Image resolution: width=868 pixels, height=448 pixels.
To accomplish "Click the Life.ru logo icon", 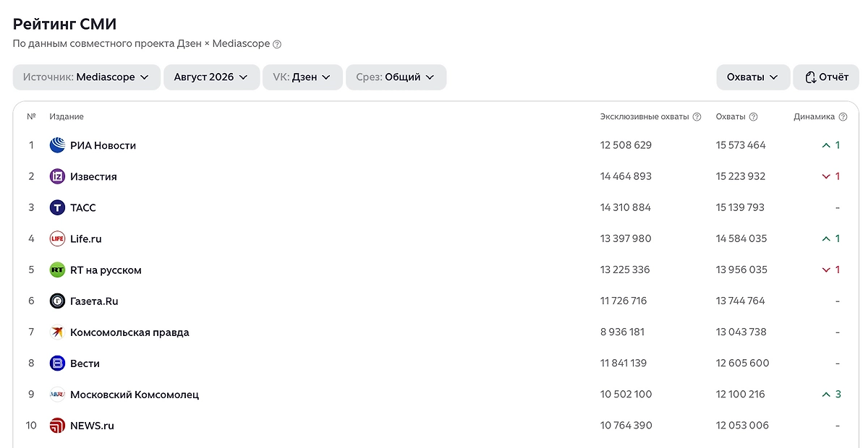I will [x=57, y=238].
